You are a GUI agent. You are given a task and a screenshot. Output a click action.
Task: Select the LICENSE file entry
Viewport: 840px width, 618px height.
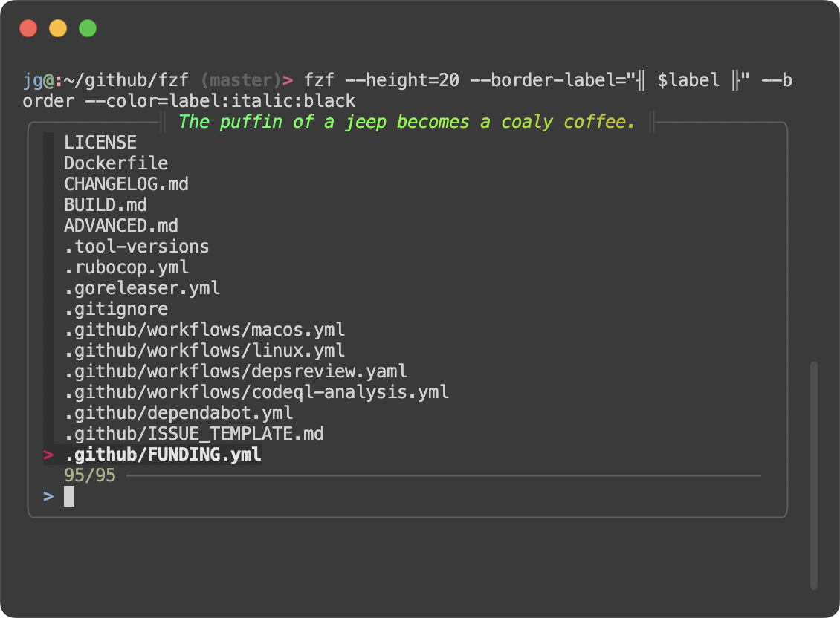pos(100,142)
